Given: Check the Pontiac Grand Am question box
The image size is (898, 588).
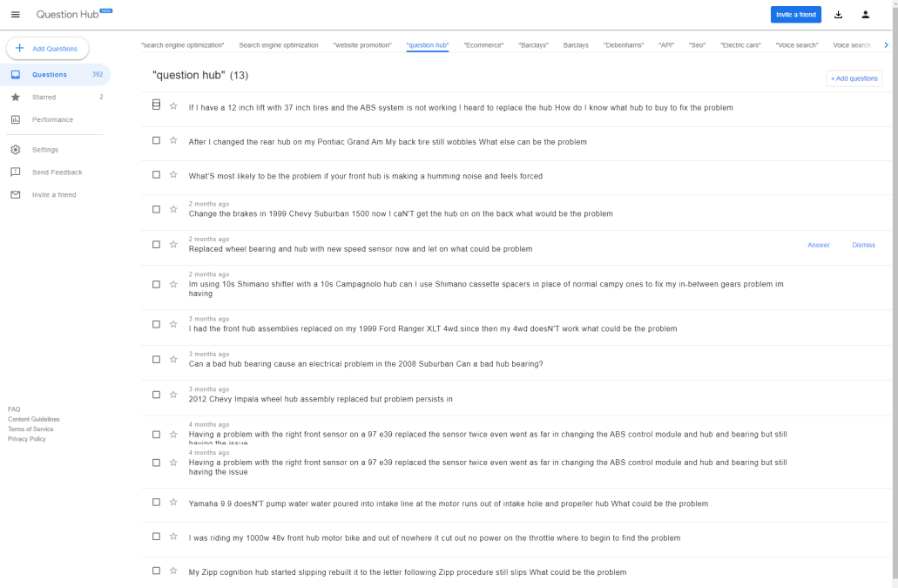Looking at the screenshot, I should 157,140.
